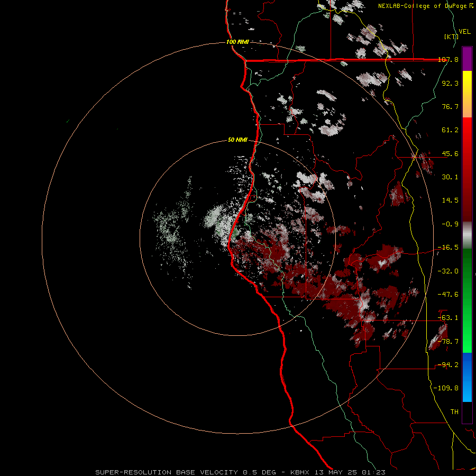The height and width of the screenshot is (476, 476).
Task: Click the -47.6 value on velocity scale
Action: 448,295
